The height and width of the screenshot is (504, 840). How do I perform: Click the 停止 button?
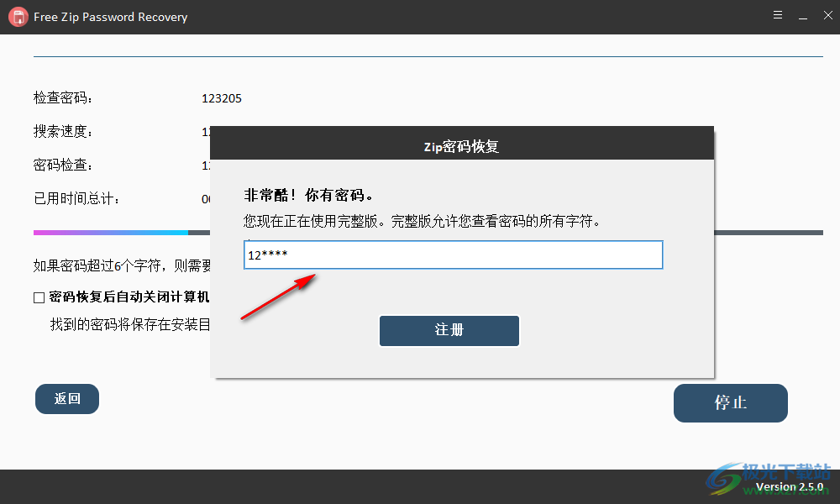point(730,402)
